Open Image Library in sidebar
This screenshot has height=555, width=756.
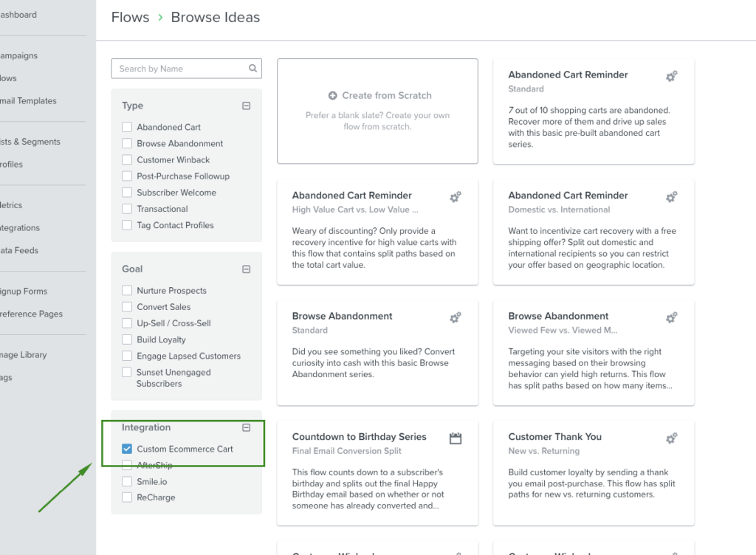(x=24, y=355)
